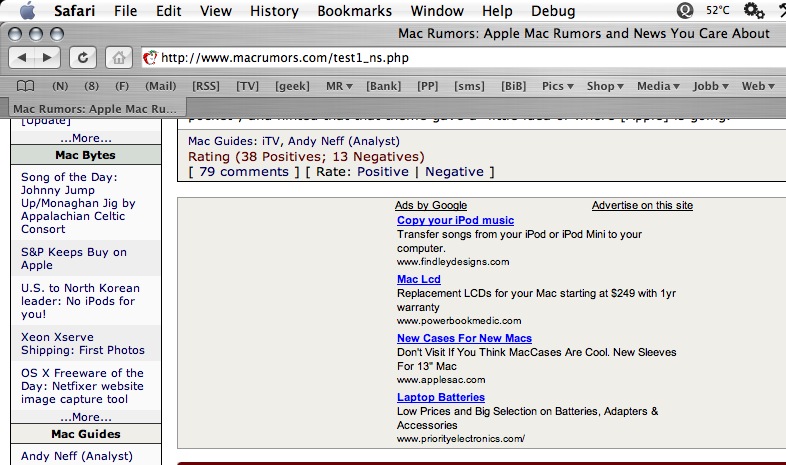Go to the home page icon
The height and width of the screenshot is (465, 786).
[119, 58]
